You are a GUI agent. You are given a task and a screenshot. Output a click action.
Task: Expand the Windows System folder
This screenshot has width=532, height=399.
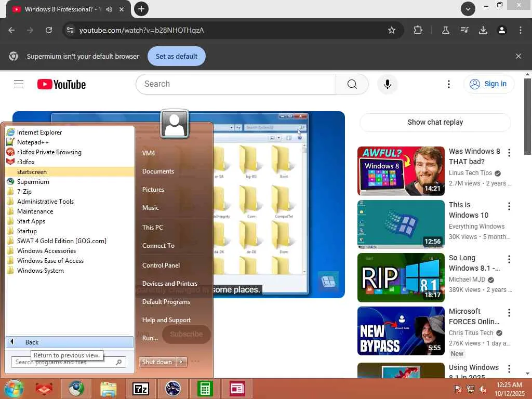[x=70, y=270]
